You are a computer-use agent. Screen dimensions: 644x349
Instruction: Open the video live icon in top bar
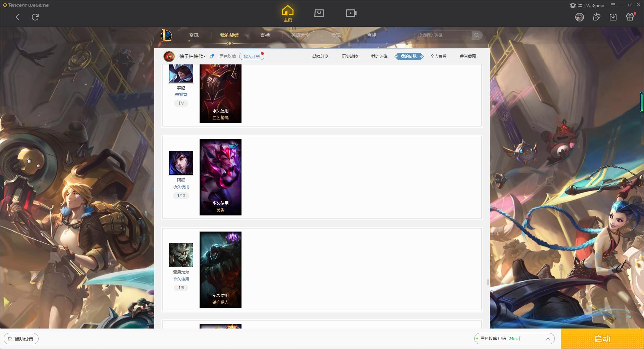351,13
